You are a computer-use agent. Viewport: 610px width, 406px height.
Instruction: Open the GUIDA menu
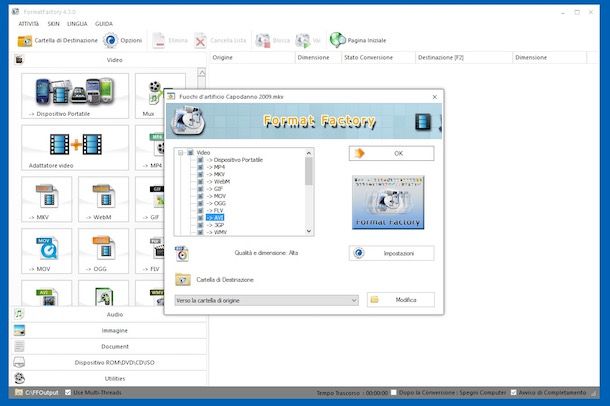point(104,24)
